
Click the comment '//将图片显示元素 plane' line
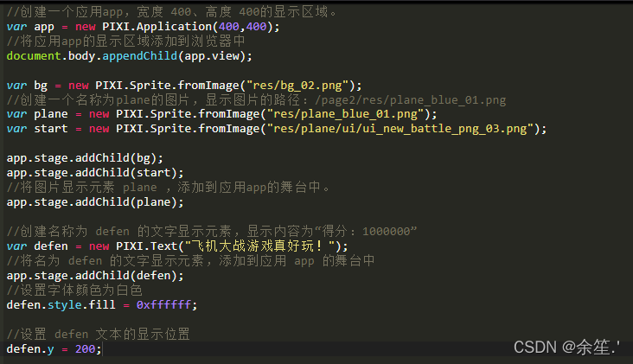point(169,188)
